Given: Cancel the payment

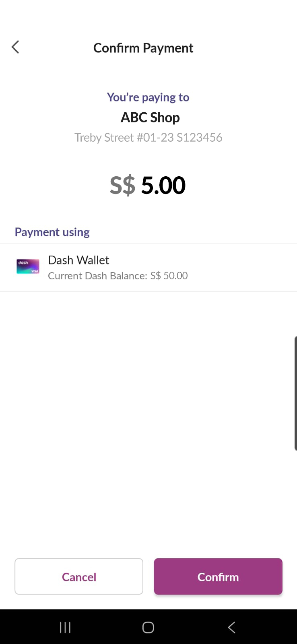Looking at the screenshot, I should click(x=79, y=576).
